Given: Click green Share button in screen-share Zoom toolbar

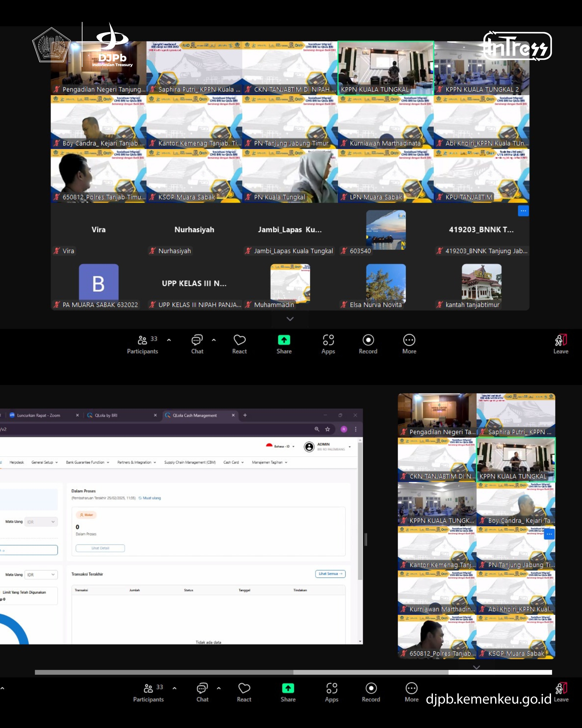Looking at the screenshot, I should (288, 692).
